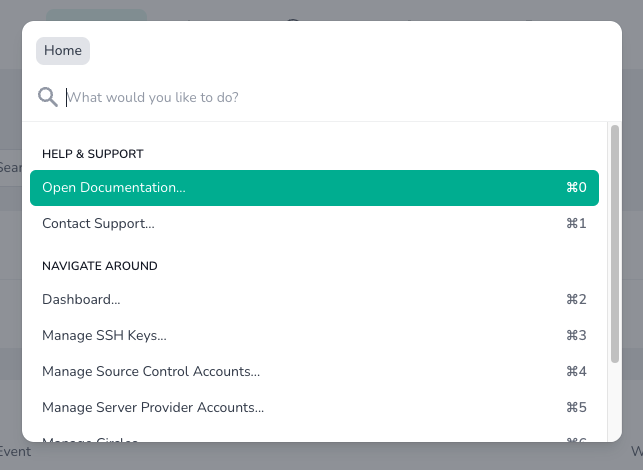Click the ⌘3 shortcut indicator

click(x=576, y=336)
